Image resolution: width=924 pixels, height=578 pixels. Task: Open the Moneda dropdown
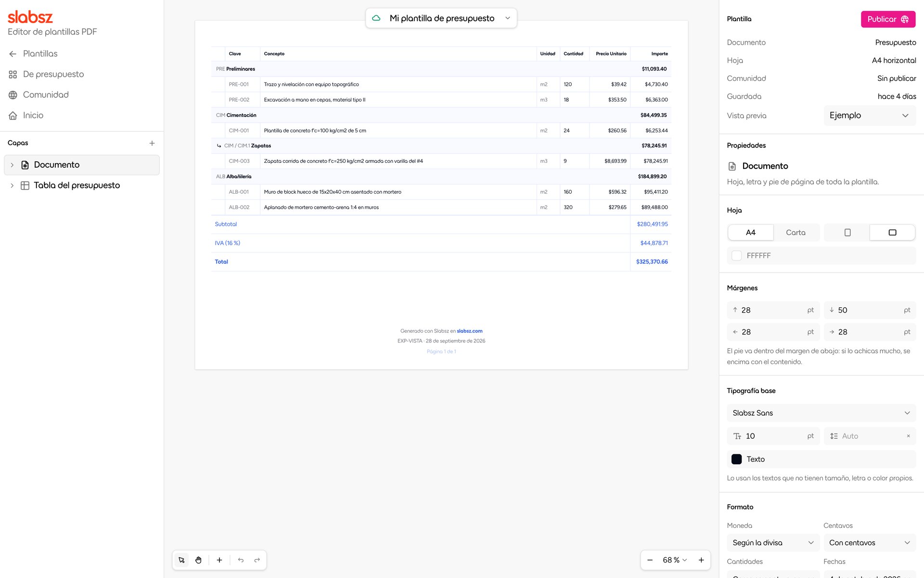pyautogui.click(x=773, y=542)
